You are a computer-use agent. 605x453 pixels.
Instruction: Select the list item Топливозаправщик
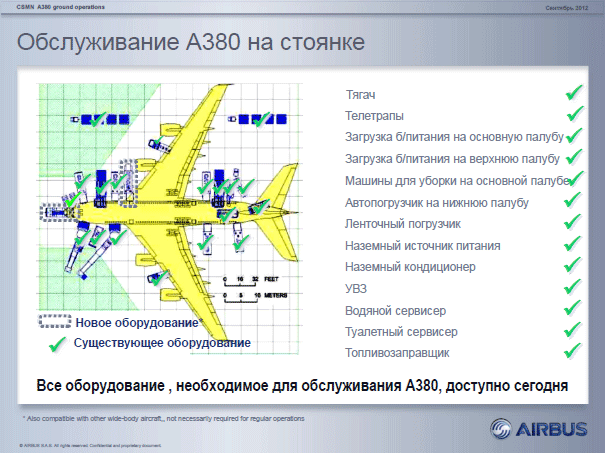coord(397,353)
